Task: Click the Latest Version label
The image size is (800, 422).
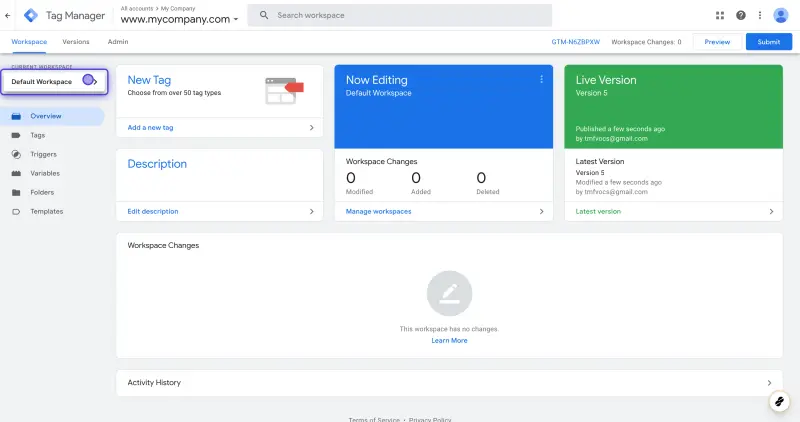Action: coord(600,161)
